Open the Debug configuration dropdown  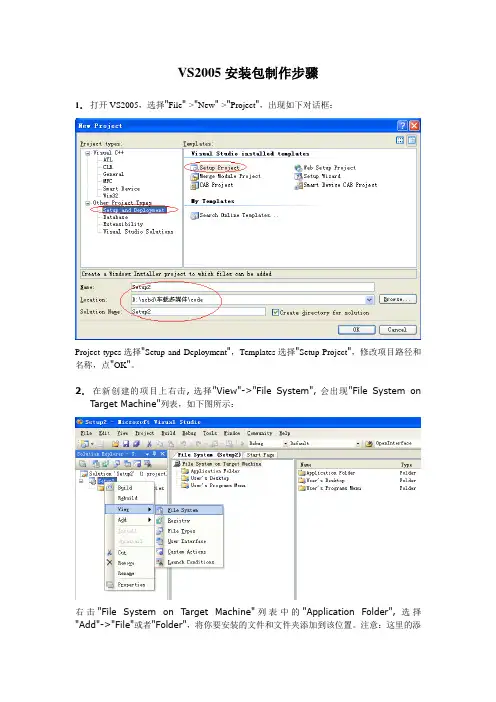(x=285, y=443)
